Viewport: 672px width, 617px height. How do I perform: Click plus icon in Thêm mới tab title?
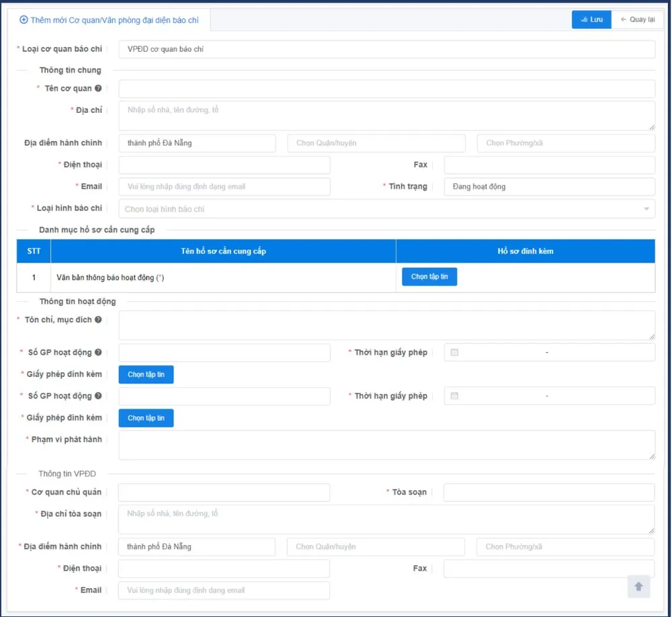click(x=24, y=20)
